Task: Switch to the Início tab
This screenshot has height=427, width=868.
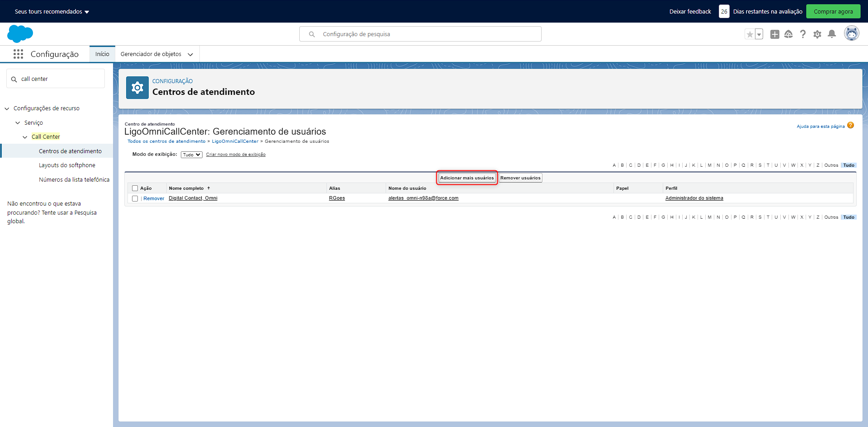Action: [x=102, y=54]
